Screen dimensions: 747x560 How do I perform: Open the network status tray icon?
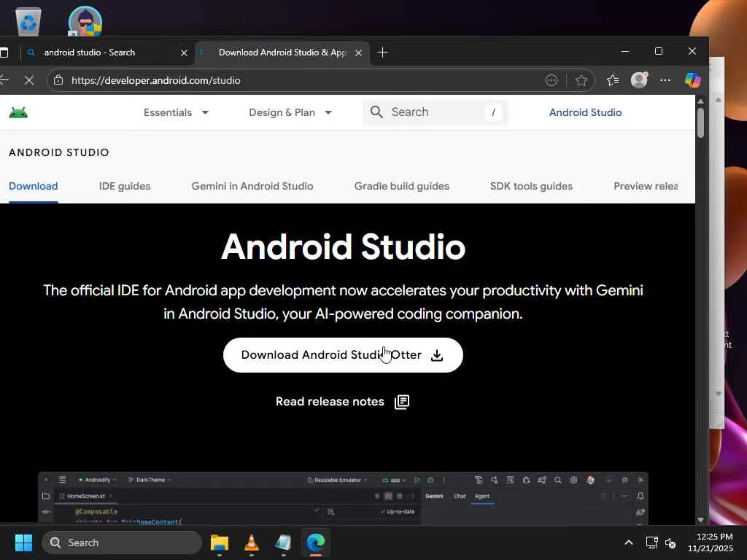coord(651,542)
